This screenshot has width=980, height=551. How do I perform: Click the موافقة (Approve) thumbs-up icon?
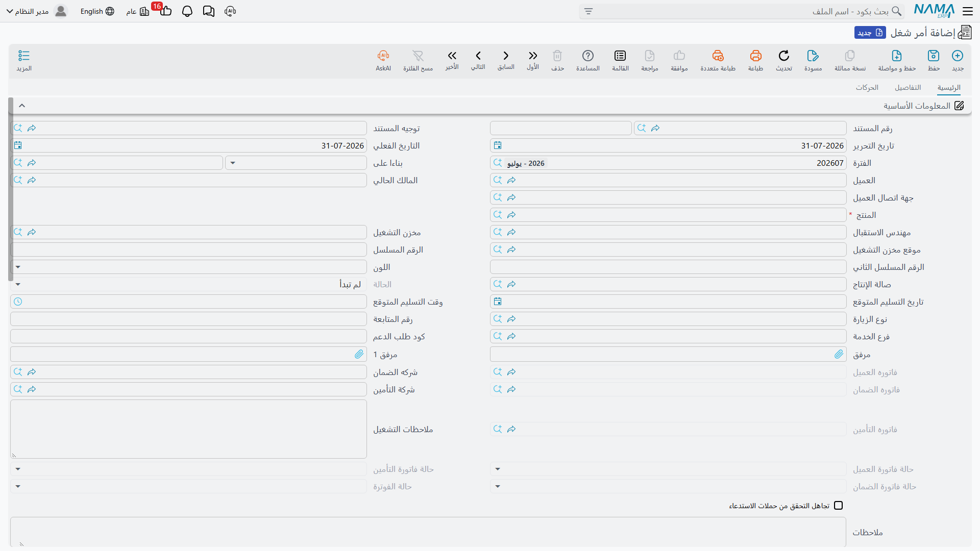click(x=679, y=56)
